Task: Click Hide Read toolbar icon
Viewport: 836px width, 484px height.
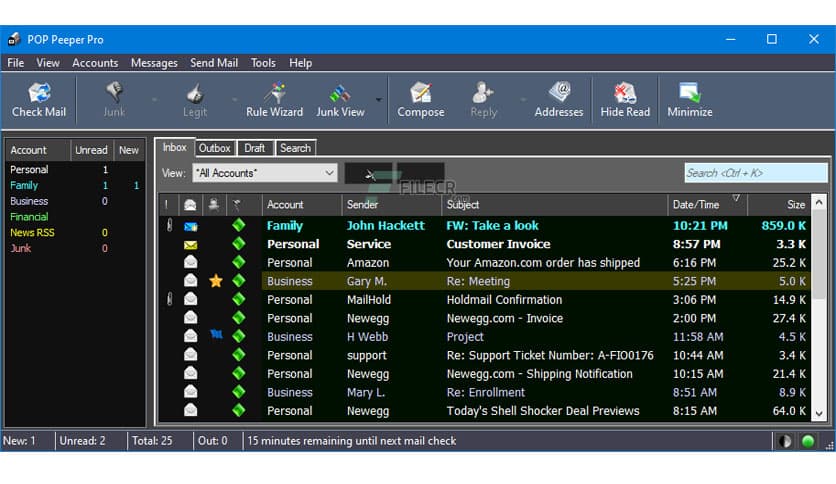Action: (625, 100)
